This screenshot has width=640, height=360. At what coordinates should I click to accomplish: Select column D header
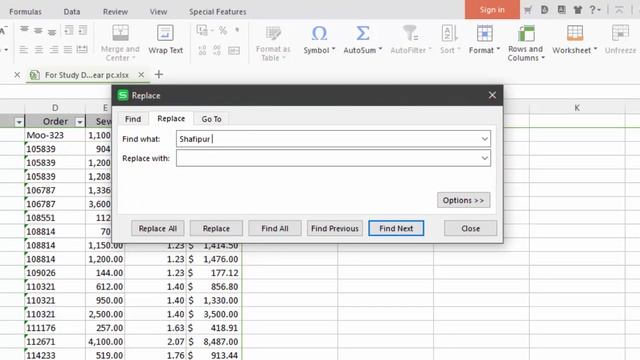click(55, 108)
